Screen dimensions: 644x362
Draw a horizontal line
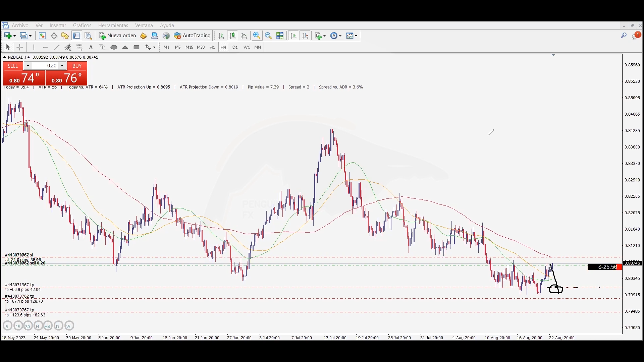(46, 47)
